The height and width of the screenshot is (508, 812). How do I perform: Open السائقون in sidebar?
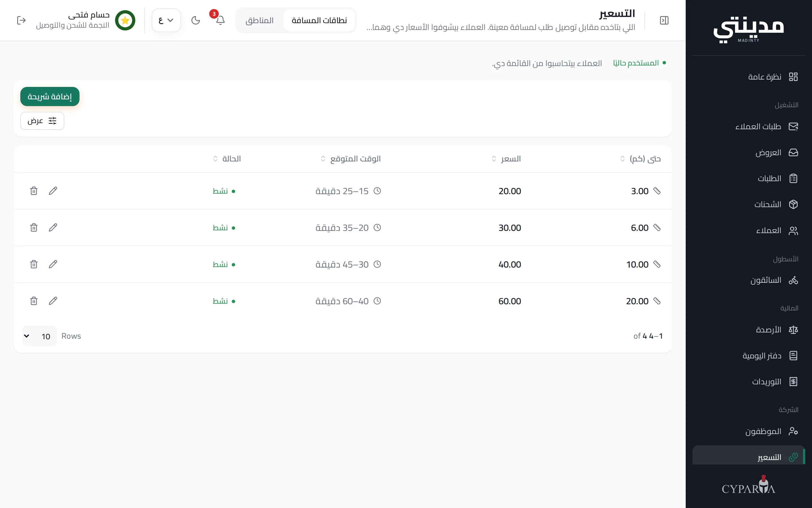click(x=749, y=280)
